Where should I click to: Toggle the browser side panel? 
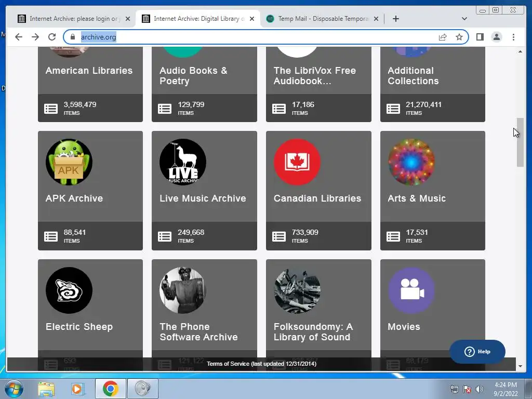(x=480, y=37)
